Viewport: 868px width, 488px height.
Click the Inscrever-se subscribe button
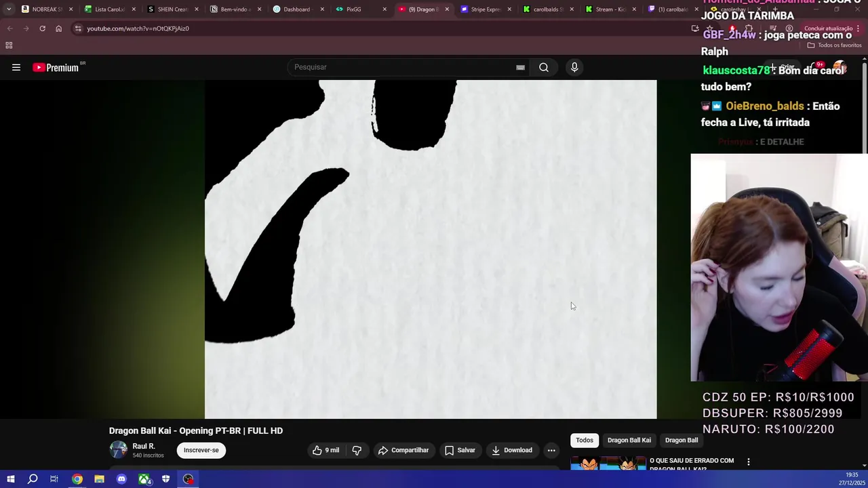coord(201,450)
